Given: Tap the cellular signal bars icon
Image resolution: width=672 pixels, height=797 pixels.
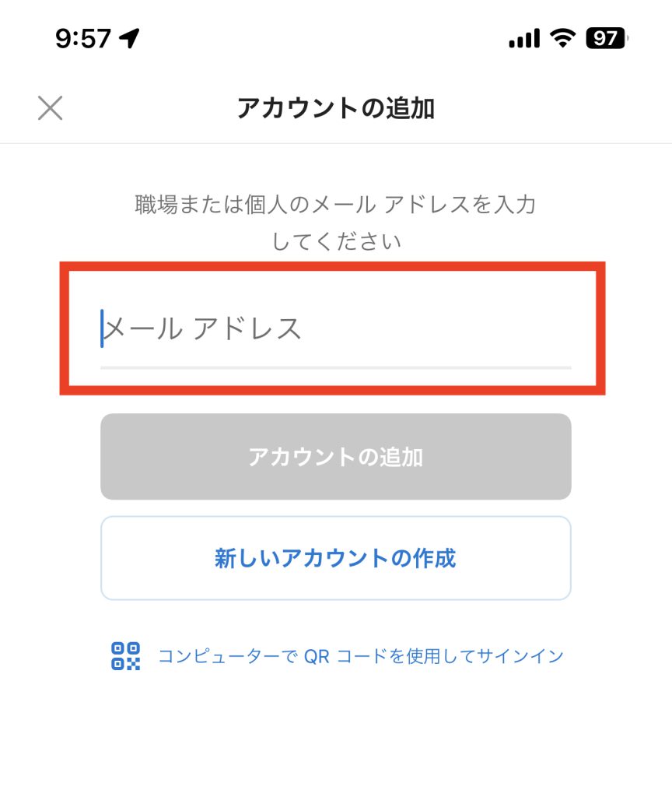Looking at the screenshot, I should (x=524, y=37).
